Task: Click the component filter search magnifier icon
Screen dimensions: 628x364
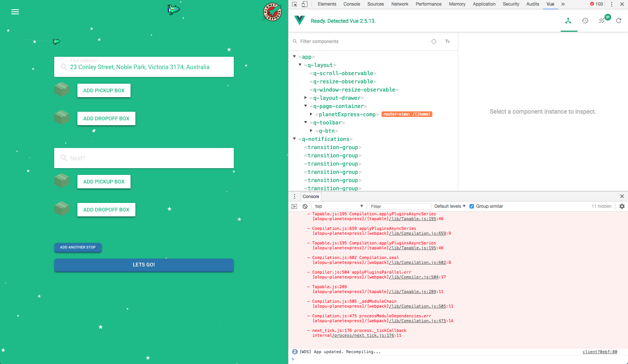Action: [295, 41]
